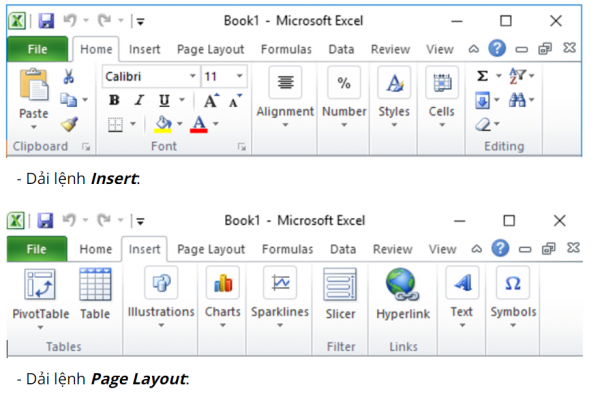Viewport: 600px width, 398px height.
Task: Click the Sort & Filter icon
Action: tap(517, 76)
